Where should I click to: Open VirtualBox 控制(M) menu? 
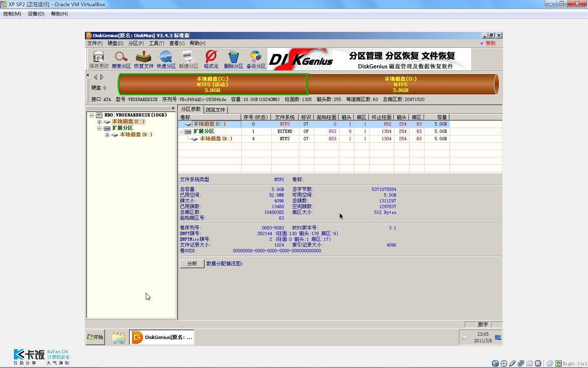click(x=12, y=14)
